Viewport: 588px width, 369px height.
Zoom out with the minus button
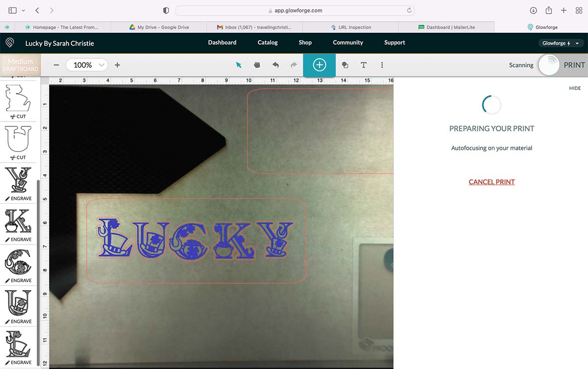coord(56,65)
